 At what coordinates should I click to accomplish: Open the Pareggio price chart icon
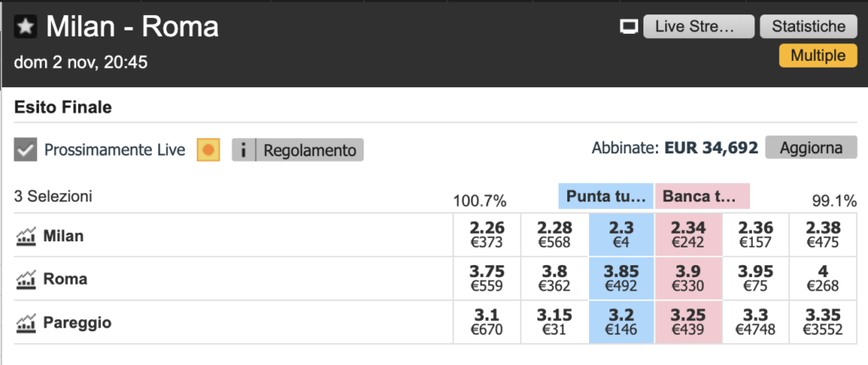[26, 323]
